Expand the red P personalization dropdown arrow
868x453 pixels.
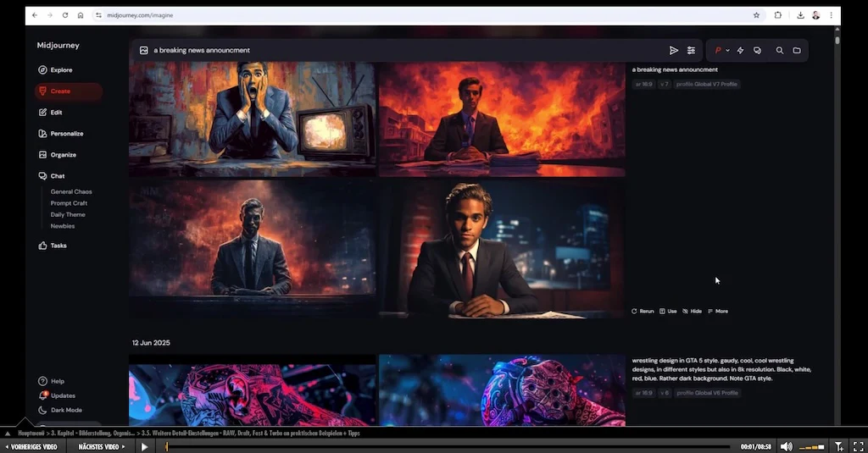[x=727, y=51]
